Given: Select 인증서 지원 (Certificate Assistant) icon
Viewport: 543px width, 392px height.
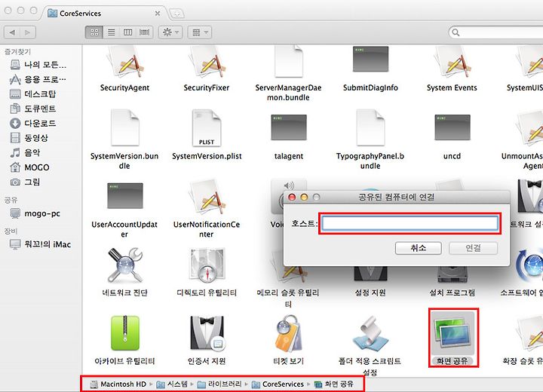Looking at the screenshot, I should [x=207, y=333].
